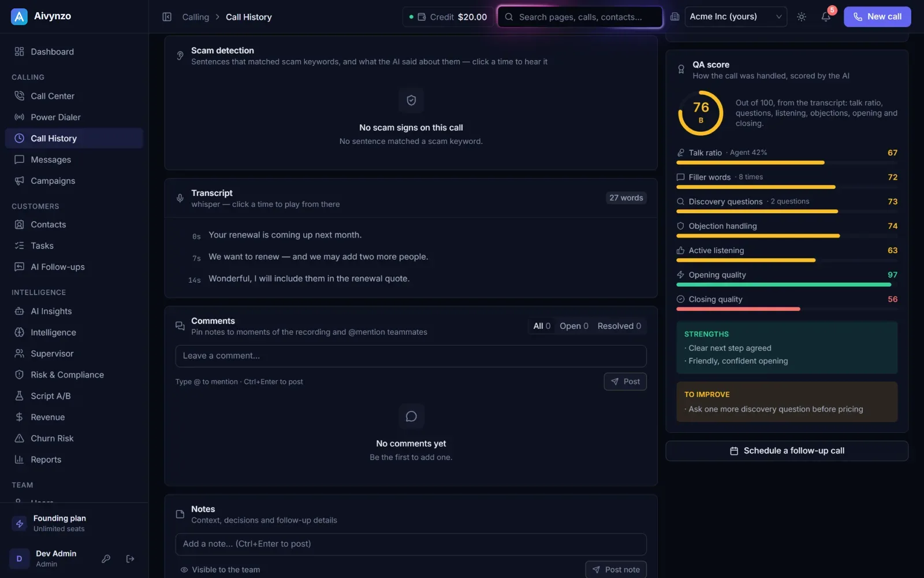924x578 pixels.
Task: Open the Dashboard icon in the sidebar
Action: [19, 51]
